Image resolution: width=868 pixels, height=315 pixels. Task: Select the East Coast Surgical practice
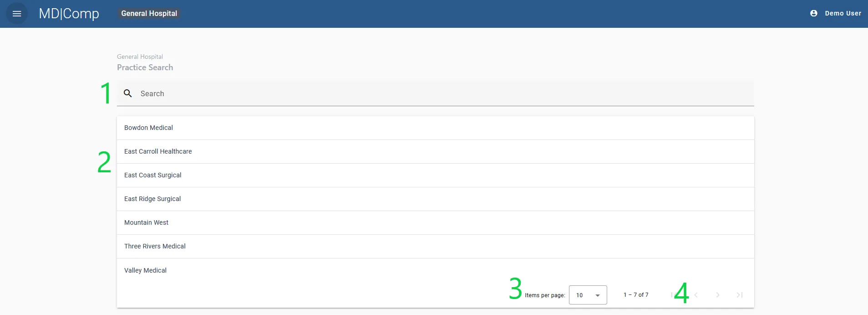point(152,175)
